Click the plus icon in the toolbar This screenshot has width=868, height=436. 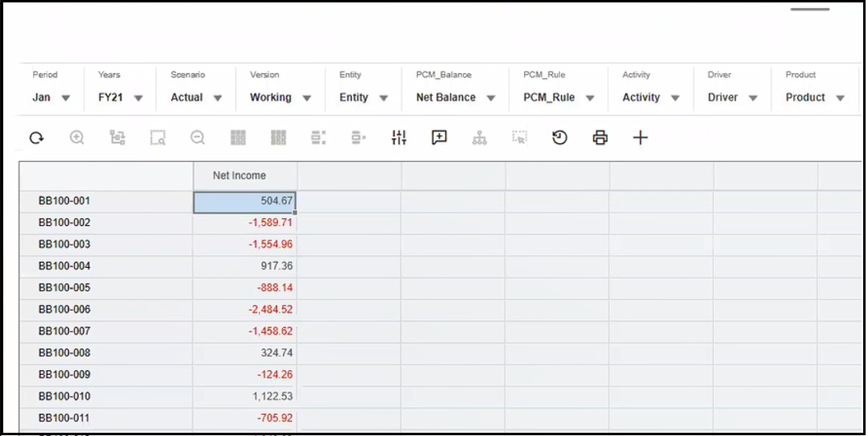641,138
